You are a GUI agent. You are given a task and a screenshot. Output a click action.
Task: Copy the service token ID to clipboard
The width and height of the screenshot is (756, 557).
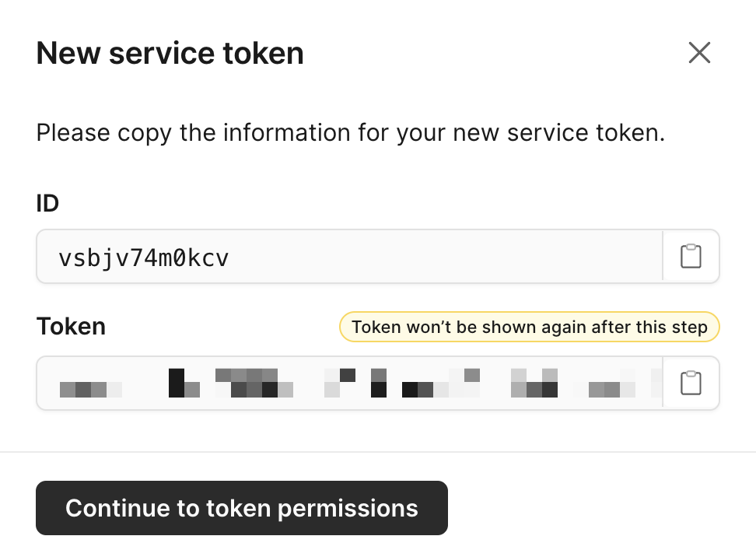coord(691,256)
